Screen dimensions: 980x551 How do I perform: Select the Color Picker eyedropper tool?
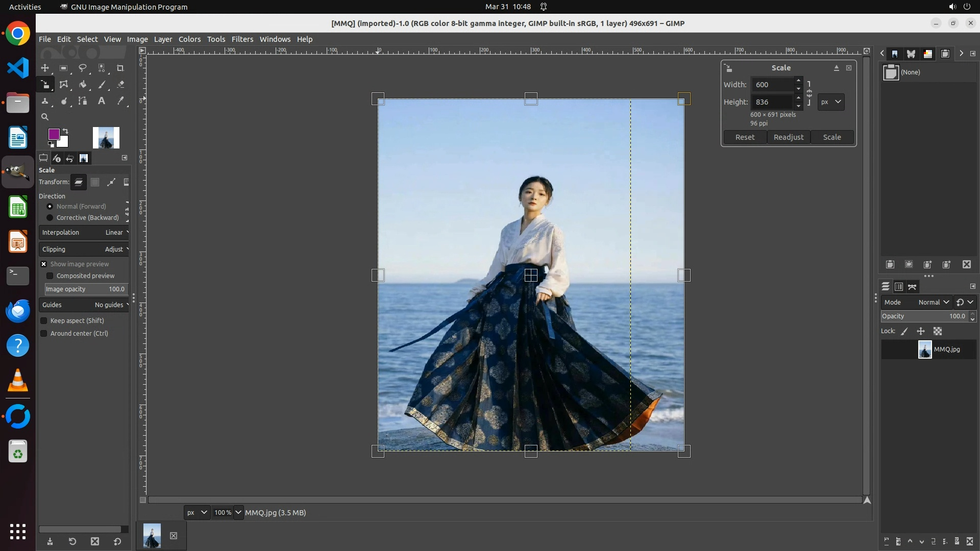(x=120, y=101)
